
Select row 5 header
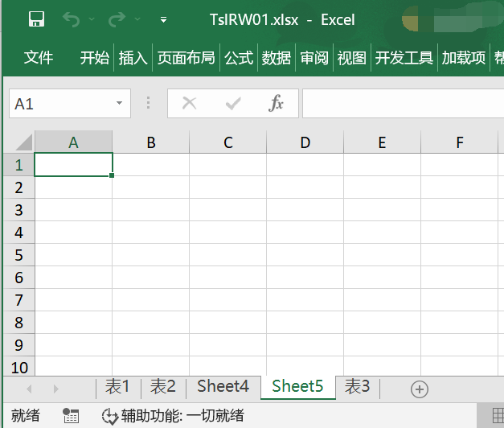click(19, 255)
